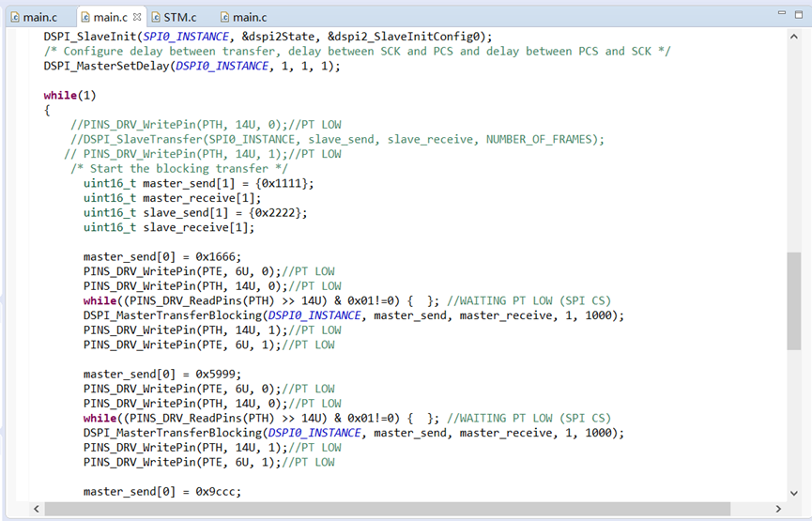Click the vertical scrollbar up arrow

(x=794, y=37)
